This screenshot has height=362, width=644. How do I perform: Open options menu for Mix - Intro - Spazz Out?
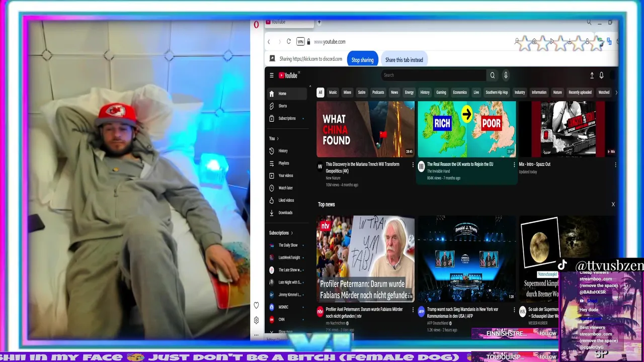point(615,164)
